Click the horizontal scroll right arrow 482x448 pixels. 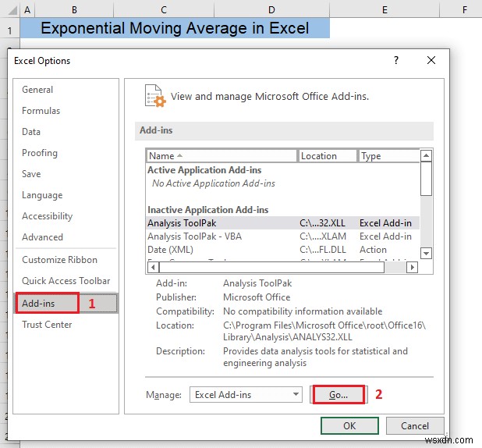coord(413,267)
